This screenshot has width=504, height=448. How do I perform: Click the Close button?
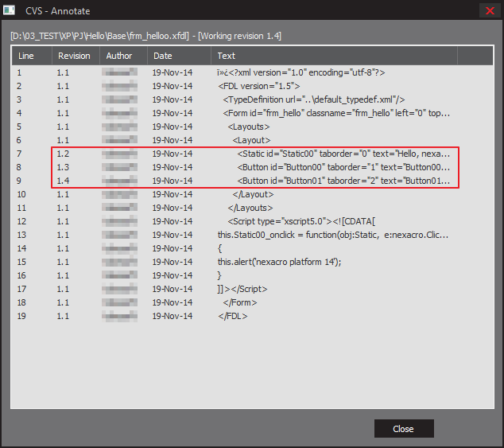point(404,429)
